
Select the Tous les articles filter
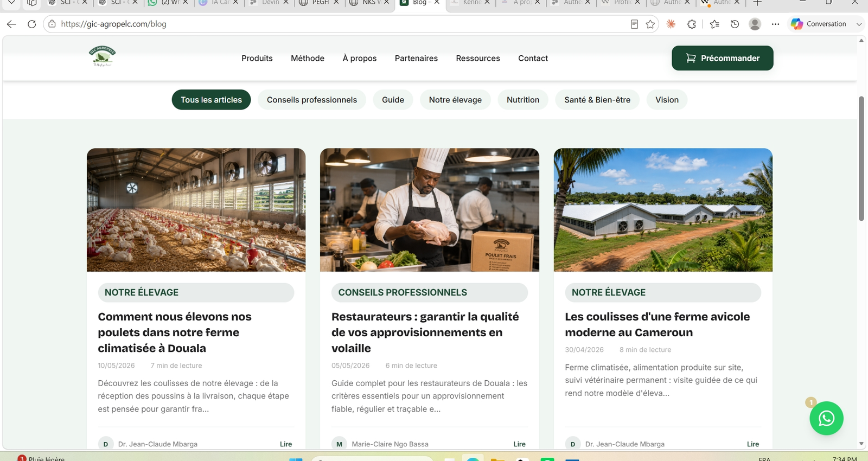(x=211, y=100)
